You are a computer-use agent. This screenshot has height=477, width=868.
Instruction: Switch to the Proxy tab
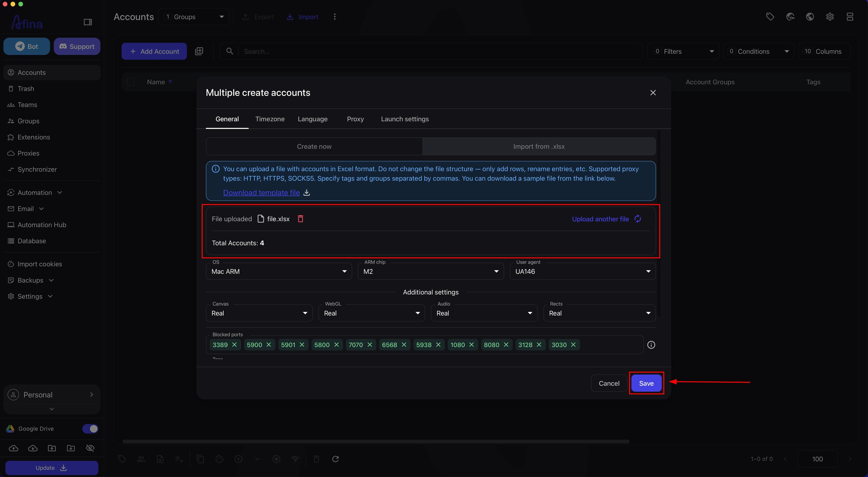355,119
